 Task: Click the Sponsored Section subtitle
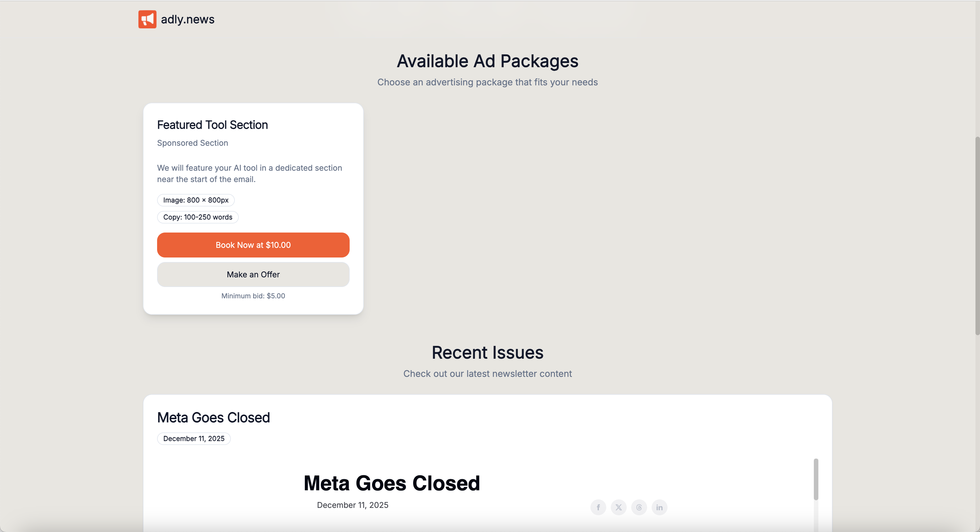pyautogui.click(x=193, y=143)
